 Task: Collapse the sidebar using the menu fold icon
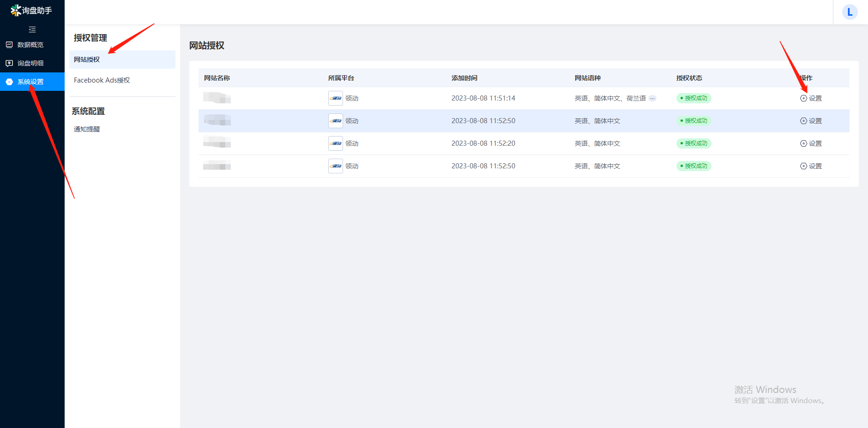(x=32, y=30)
